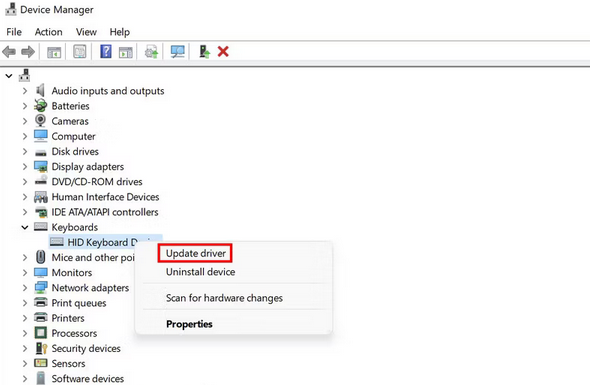This screenshot has width=590, height=385.
Task: Click the Audio inputs speaker icon
Action: coord(40,91)
